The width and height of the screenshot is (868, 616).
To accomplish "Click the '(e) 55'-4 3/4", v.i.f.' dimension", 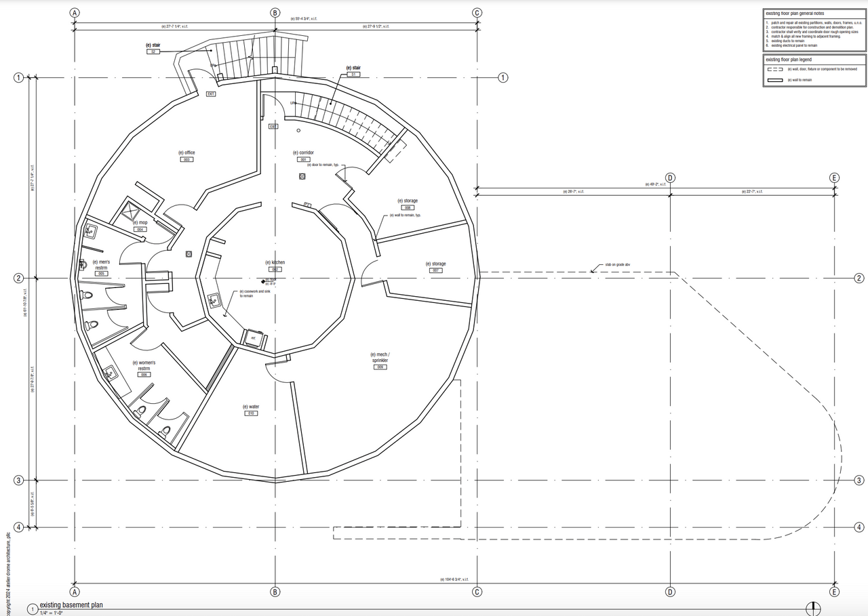I will pyautogui.click(x=302, y=19).
